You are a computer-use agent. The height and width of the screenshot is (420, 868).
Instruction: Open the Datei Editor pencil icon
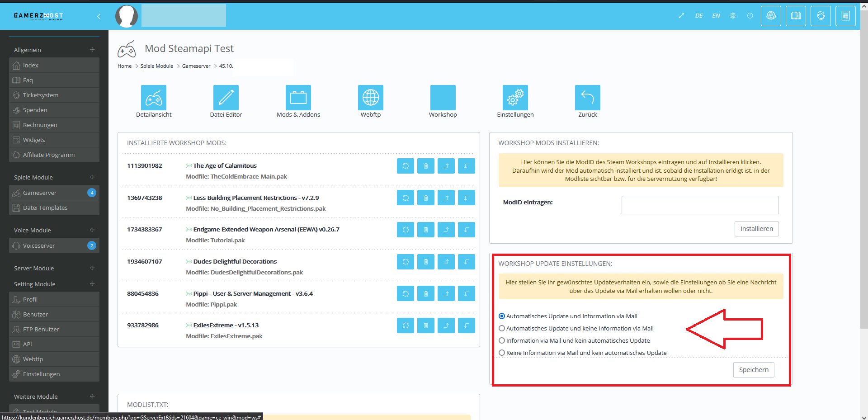point(226,98)
